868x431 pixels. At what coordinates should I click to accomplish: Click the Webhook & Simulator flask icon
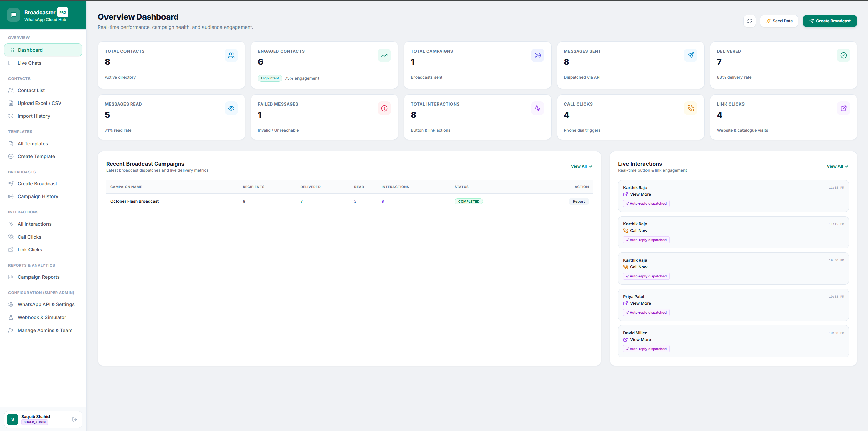click(x=11, y=317)
